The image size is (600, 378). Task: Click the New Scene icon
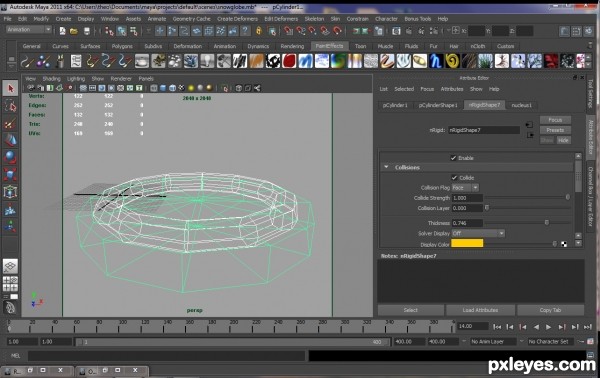pyautogui.click(x=62, y=31)
